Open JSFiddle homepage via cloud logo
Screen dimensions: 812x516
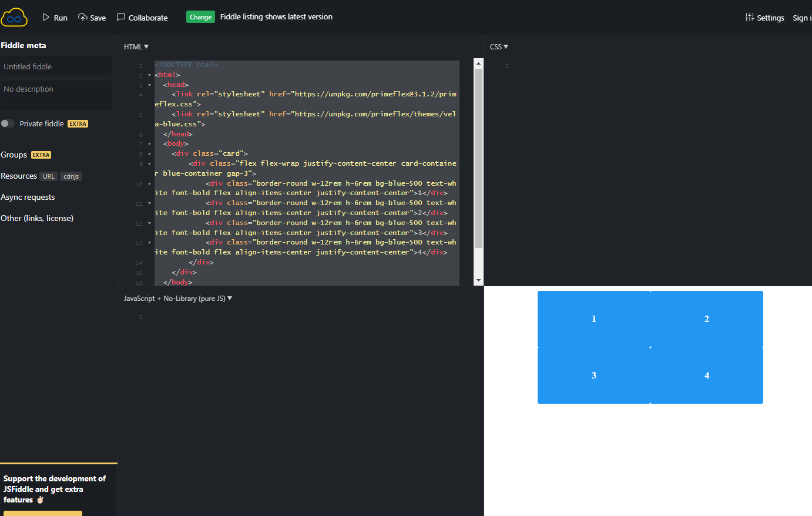click(x=14, y=16)
